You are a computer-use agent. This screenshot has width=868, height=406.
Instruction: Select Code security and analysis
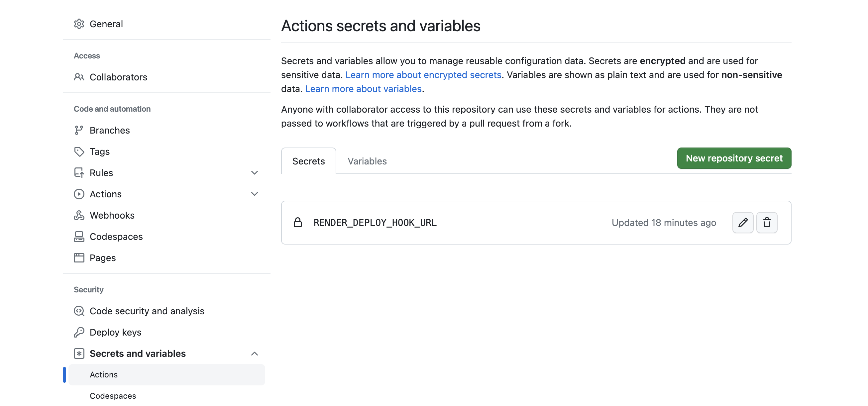coord(147,311)
